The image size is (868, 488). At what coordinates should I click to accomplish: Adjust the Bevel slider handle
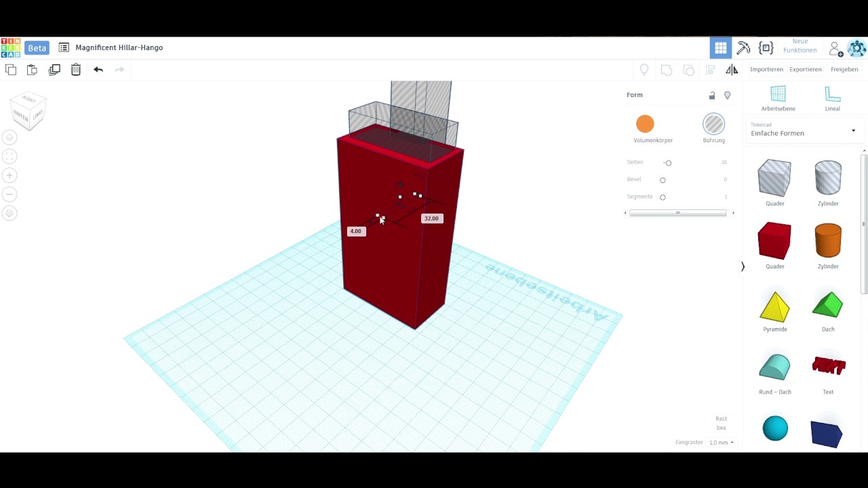[663, 180]
